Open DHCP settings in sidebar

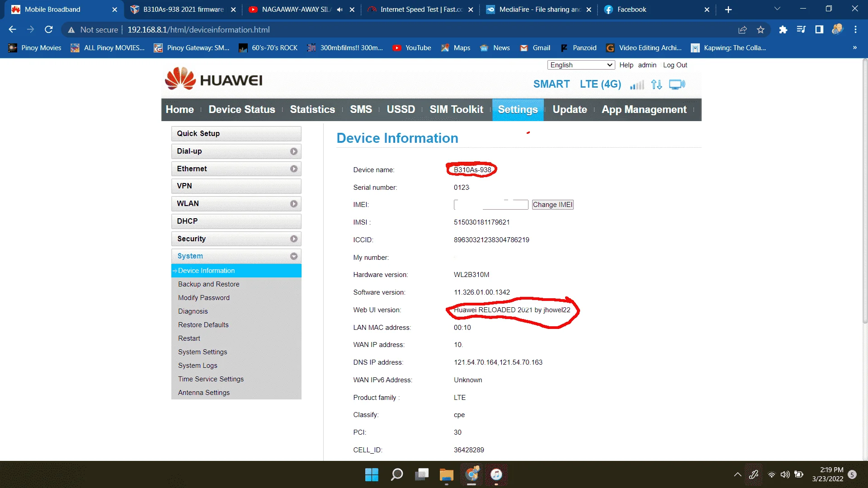pyautogui.click(x=236, y=221)
